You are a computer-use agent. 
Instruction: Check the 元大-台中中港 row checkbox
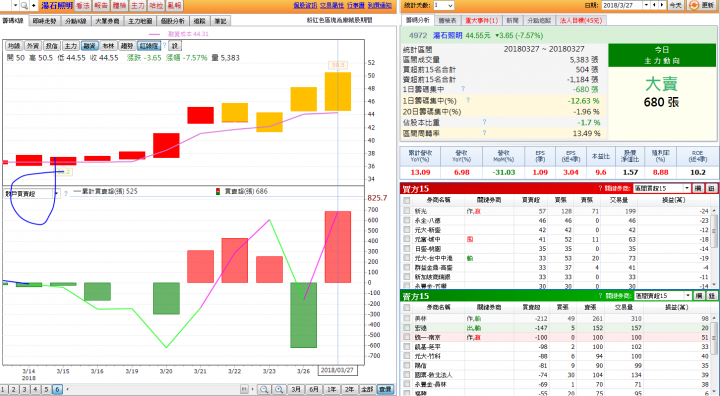coord(406,258)
